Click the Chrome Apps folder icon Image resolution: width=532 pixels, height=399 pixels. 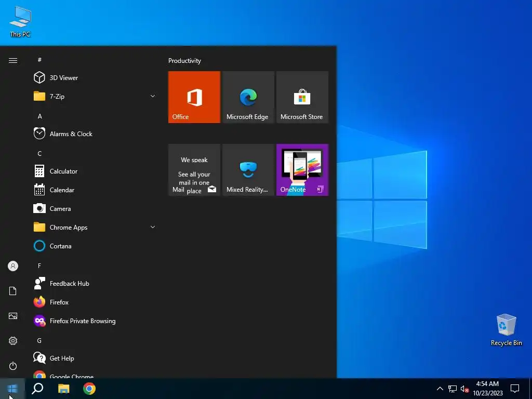point(39,227)
